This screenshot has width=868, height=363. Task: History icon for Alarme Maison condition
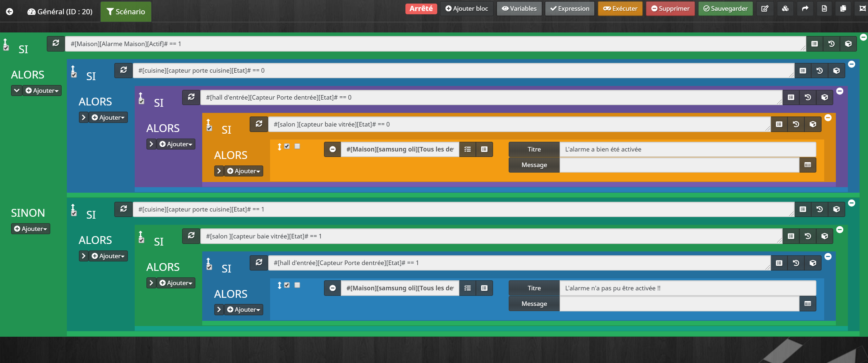(x=831, y=44)
